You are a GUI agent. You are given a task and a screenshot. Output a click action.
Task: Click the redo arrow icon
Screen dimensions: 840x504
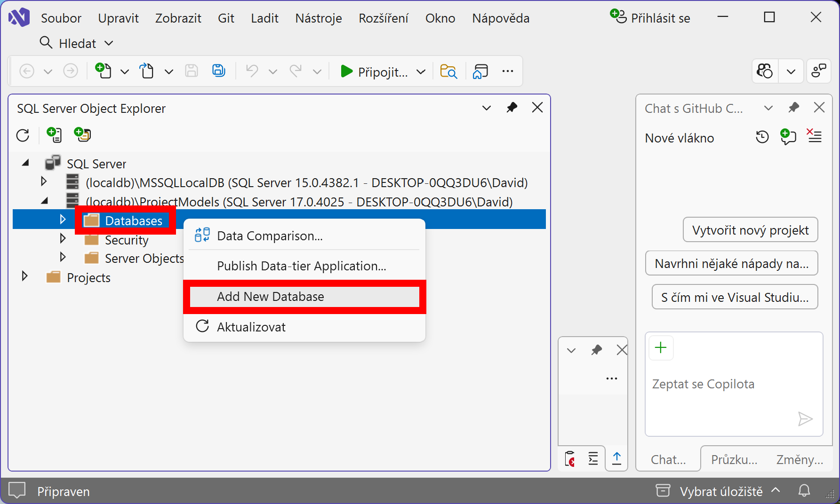(296, 71)
